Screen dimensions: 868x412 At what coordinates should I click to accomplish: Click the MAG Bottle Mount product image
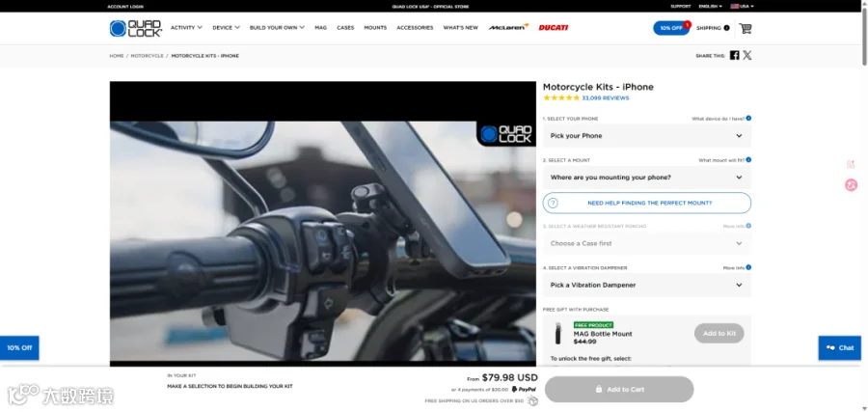coord(557,334)
